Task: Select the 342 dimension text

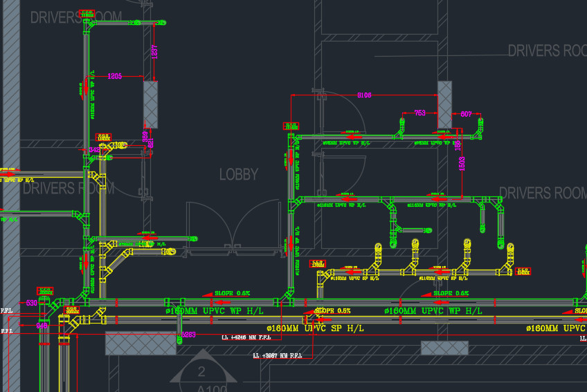Action: tap(94, 150)
